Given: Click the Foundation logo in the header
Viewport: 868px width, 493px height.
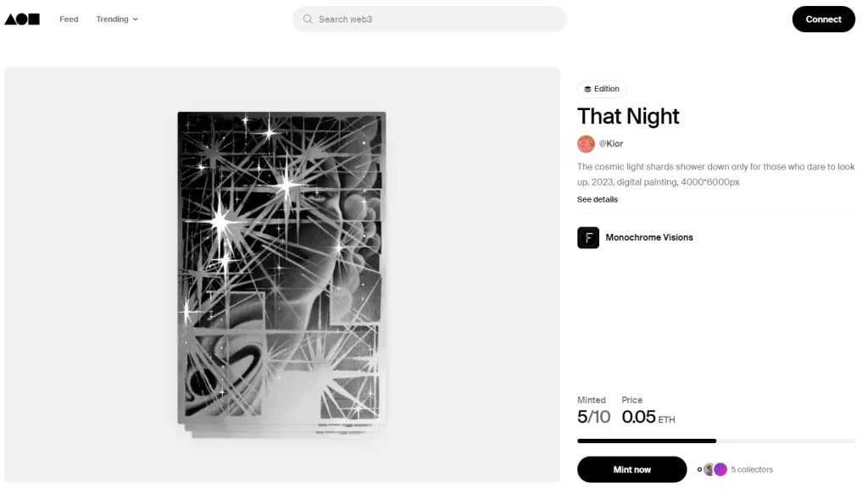Looking at the screenshot, I should coord(22,19).
